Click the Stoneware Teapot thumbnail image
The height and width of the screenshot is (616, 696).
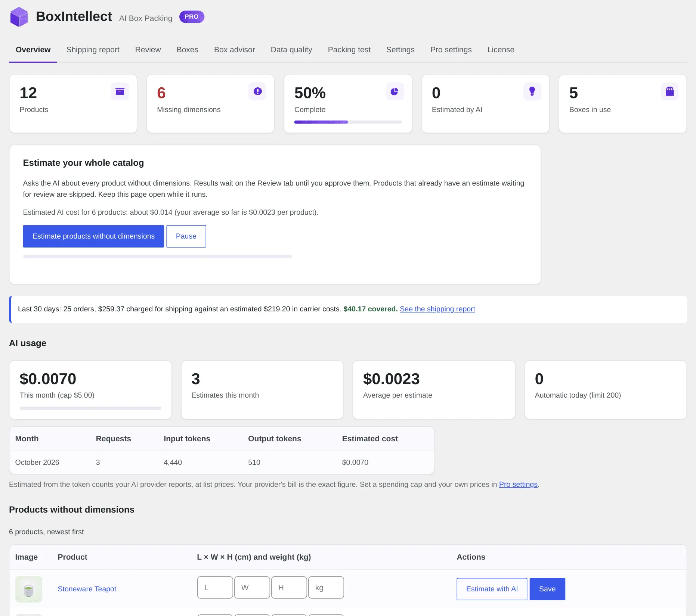(29, 589)
